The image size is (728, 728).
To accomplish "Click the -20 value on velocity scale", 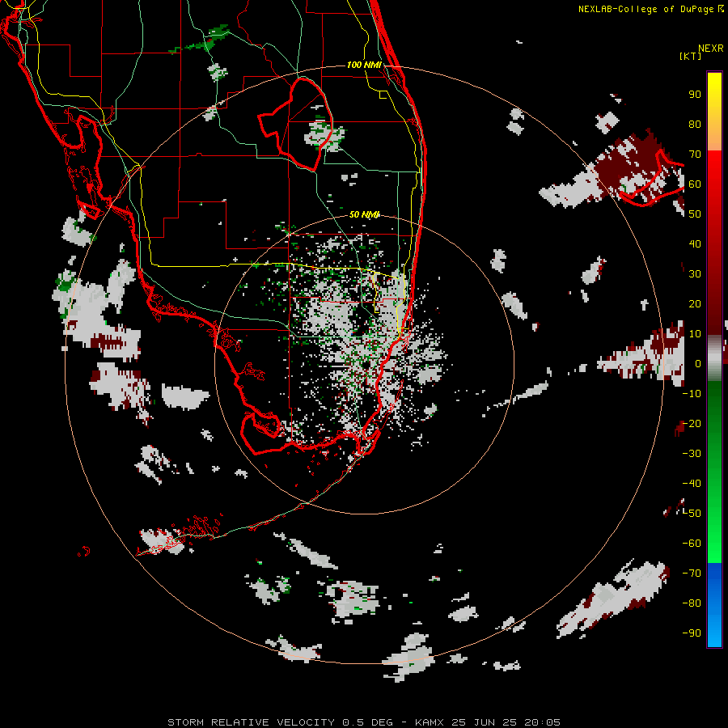I will (692, 423).
